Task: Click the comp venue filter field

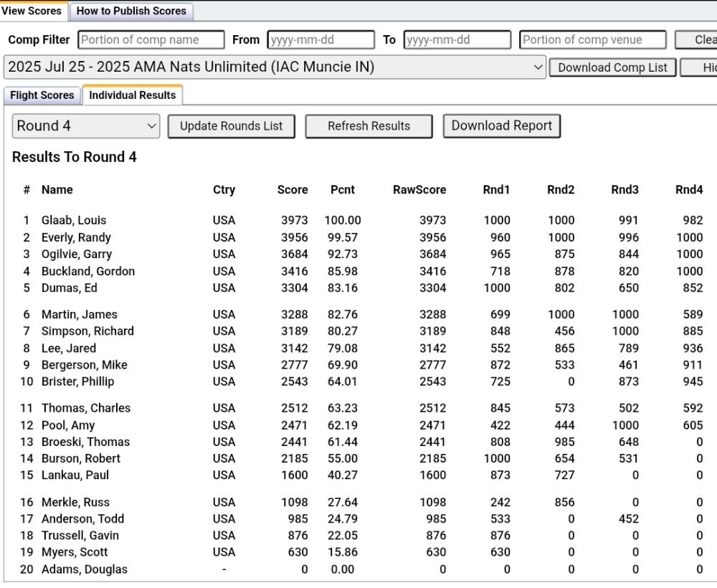Action: pos(592,40)
